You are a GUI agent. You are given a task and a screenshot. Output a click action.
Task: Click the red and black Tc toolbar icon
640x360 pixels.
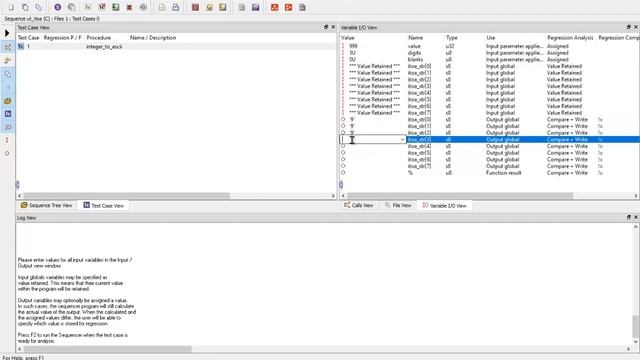click(x=102, y=7)
